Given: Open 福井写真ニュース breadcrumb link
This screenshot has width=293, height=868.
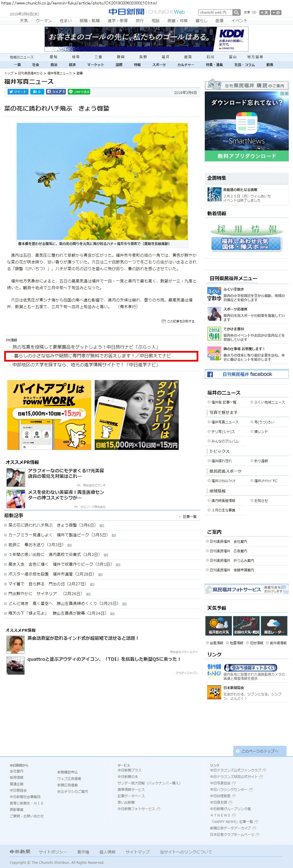Looking at the screenshot, I should pos(59,73).
